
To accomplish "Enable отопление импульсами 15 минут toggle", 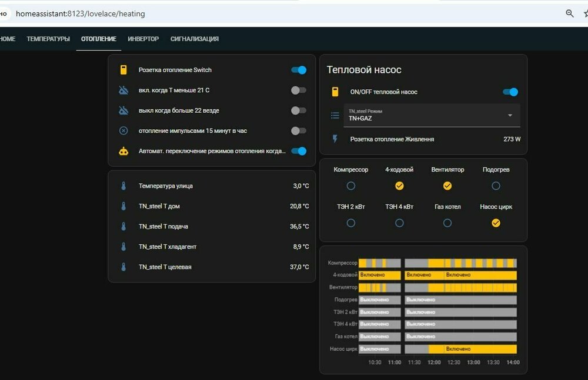I will click(299, 131).
